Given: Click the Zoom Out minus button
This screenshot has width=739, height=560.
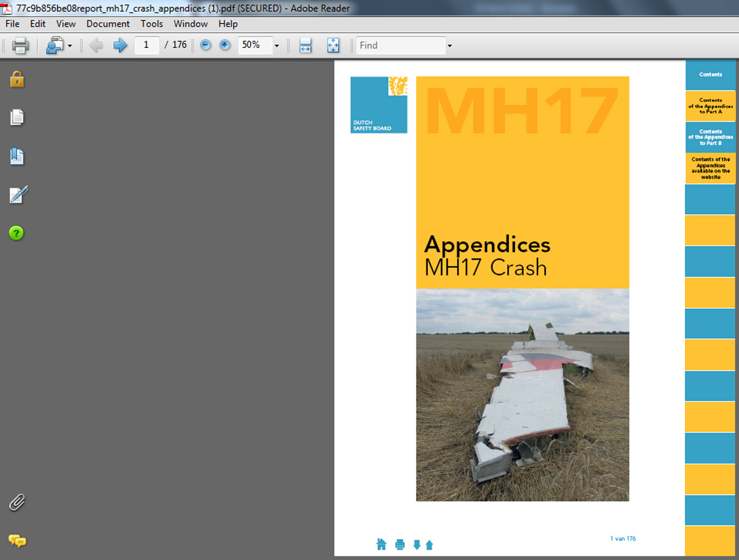Looking at the screenshot, I should click(206, 45).
